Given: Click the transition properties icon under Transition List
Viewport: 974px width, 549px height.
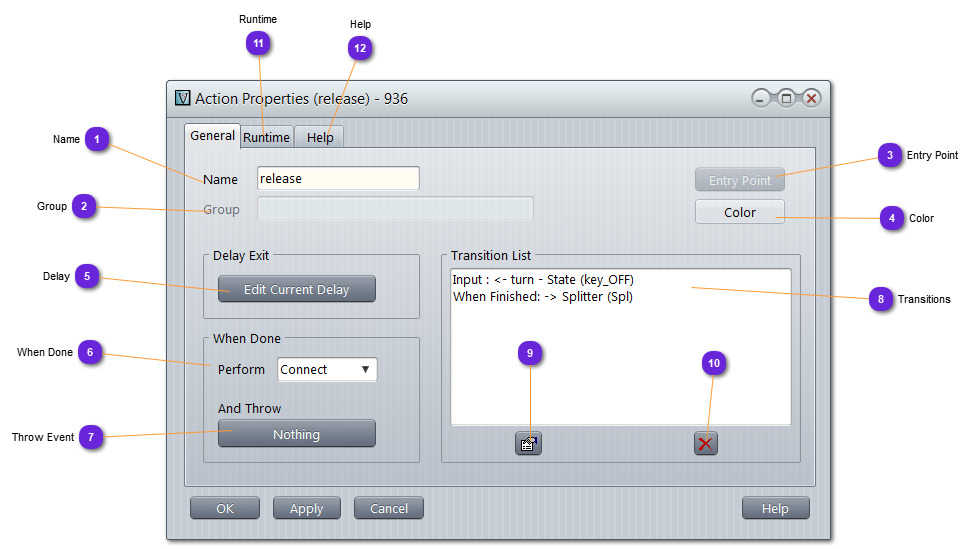Looking at the screenshot, I should (528, 443).
